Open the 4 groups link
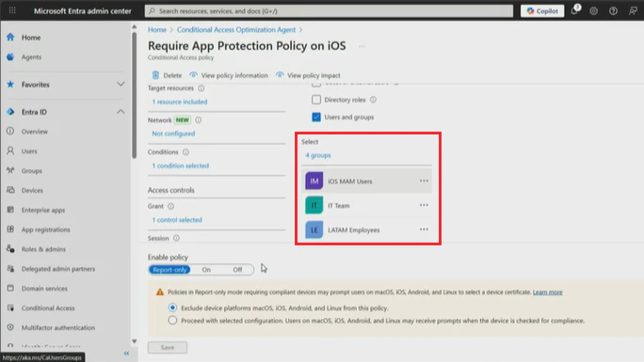The height and width of the screenshot is (362, 644). [318, 155]
